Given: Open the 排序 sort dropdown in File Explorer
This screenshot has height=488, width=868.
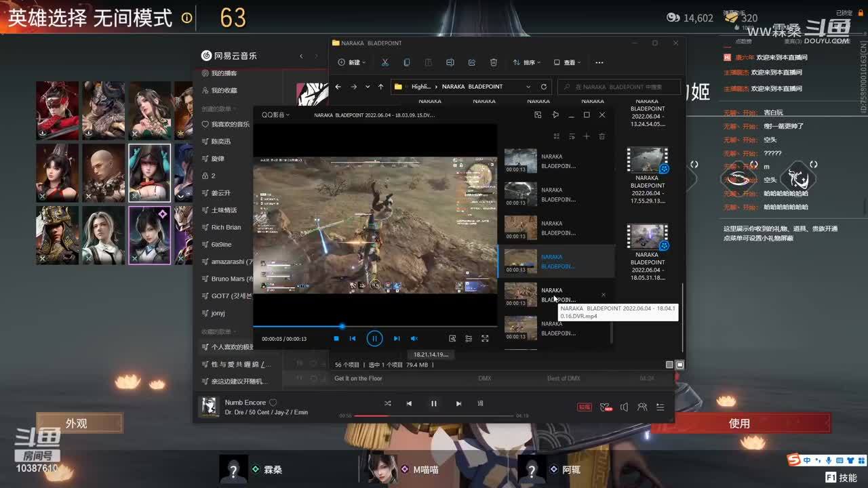Looking at the screenshot, I should pyautogui.click(x=527, y=62).
